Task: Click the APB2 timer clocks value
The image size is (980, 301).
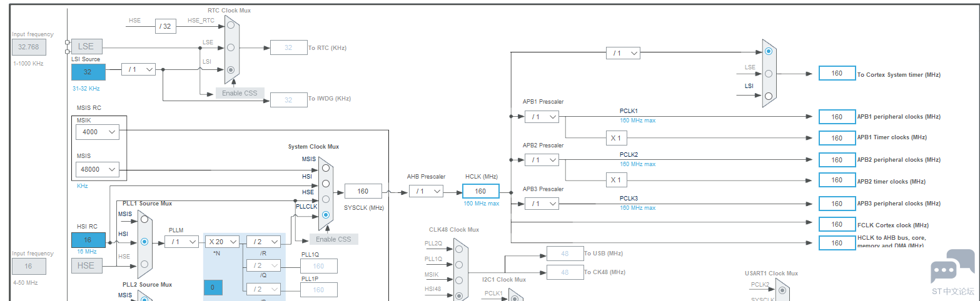Action: [x=837, y=180]
